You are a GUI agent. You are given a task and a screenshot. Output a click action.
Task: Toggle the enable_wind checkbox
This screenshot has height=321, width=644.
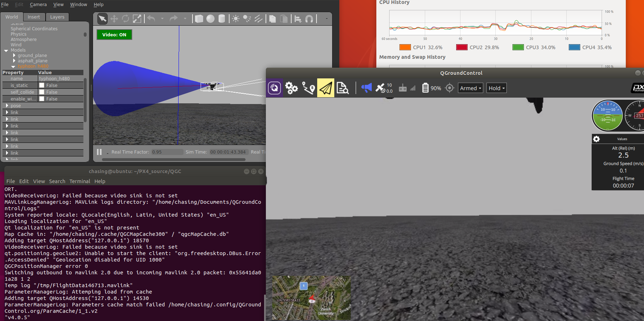click(42, 99)
